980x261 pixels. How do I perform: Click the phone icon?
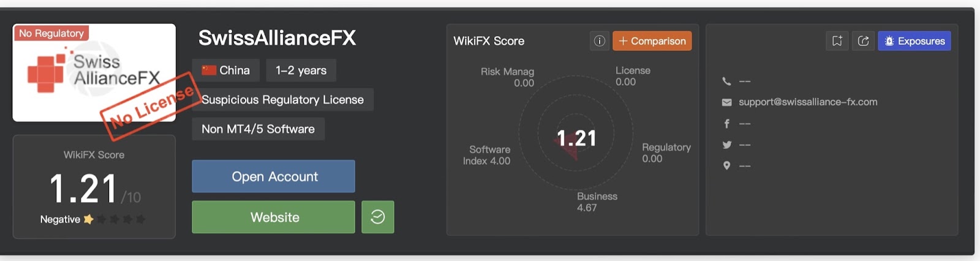[726, 81]
